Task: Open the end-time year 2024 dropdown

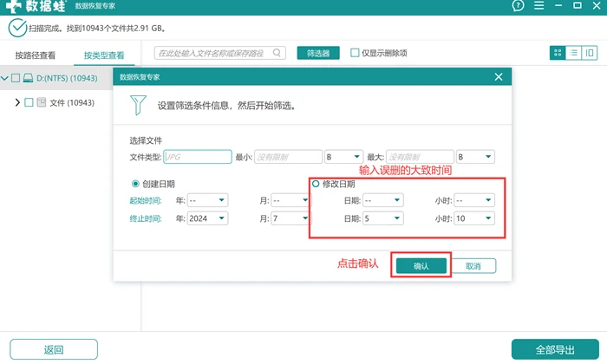Action: [x=207, y=218]
